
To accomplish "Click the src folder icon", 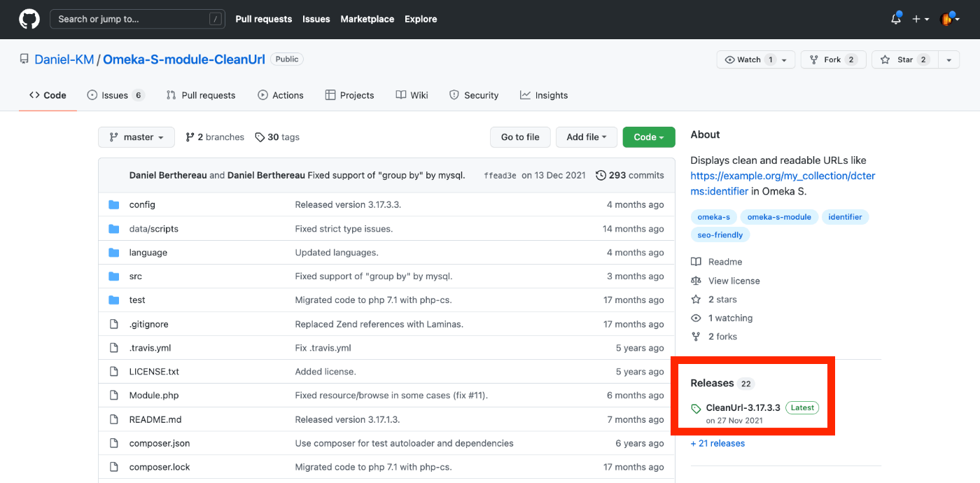I will [x=114, y=276].
